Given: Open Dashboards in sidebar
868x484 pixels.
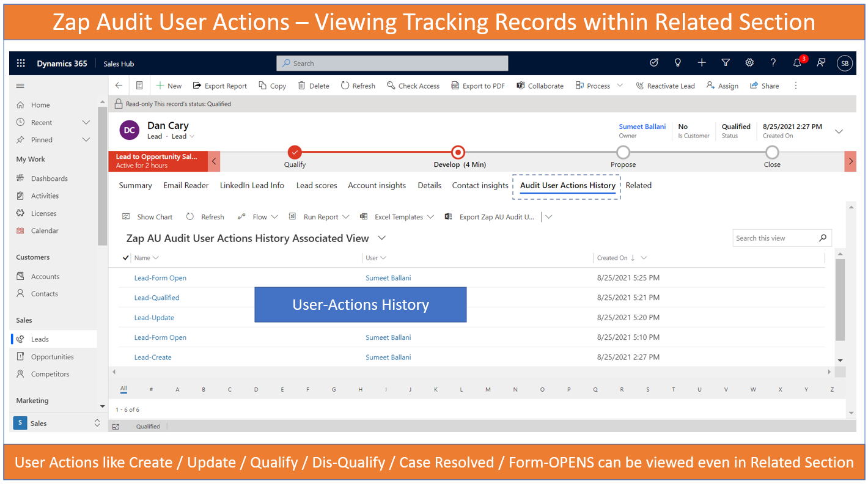Looking at the screenshot, I should (x=50, y=178).
